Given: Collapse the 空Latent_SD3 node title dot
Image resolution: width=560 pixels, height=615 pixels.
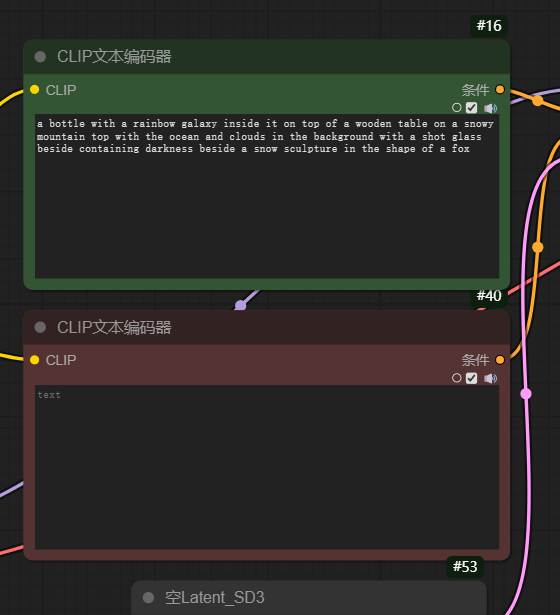Looking at the screenshot, I should tap(148, 598).
